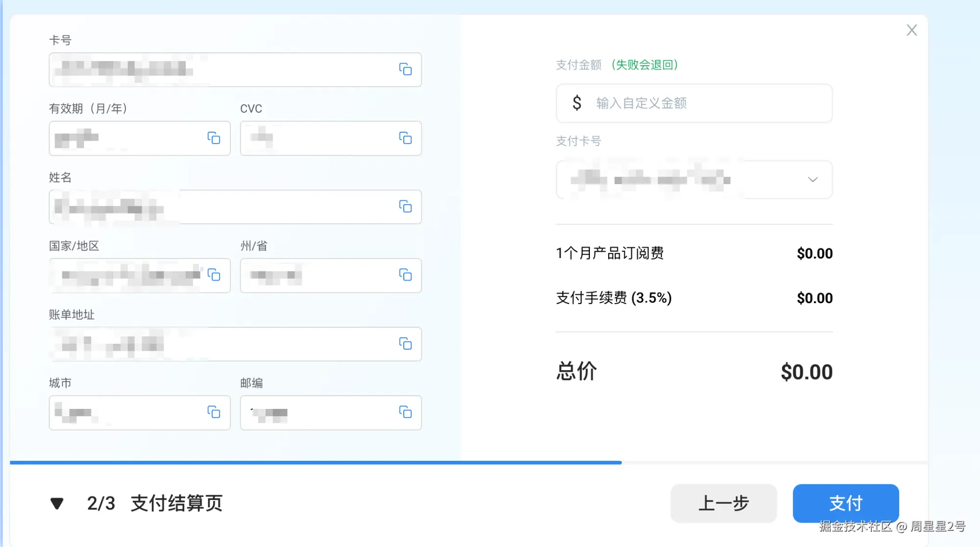Copy the billing address (账单地址)

[x=405, y=344]
